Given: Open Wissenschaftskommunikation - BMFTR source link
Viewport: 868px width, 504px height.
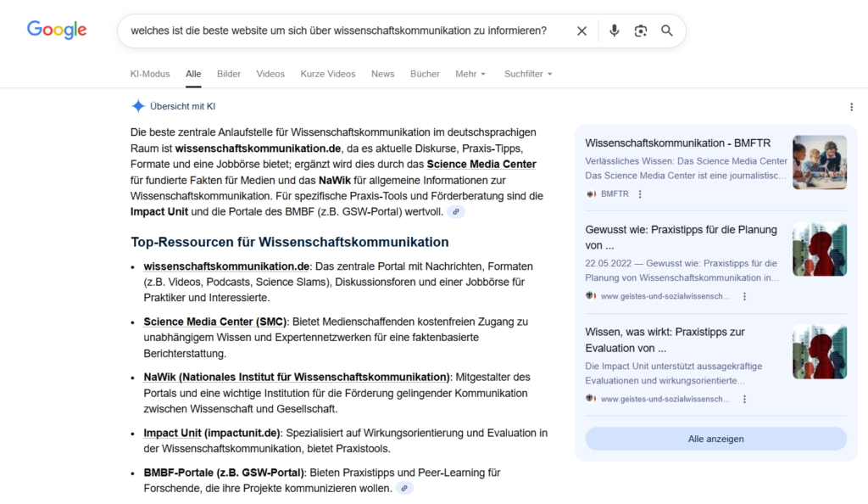Looking at the screenshot, I should 677,143.
